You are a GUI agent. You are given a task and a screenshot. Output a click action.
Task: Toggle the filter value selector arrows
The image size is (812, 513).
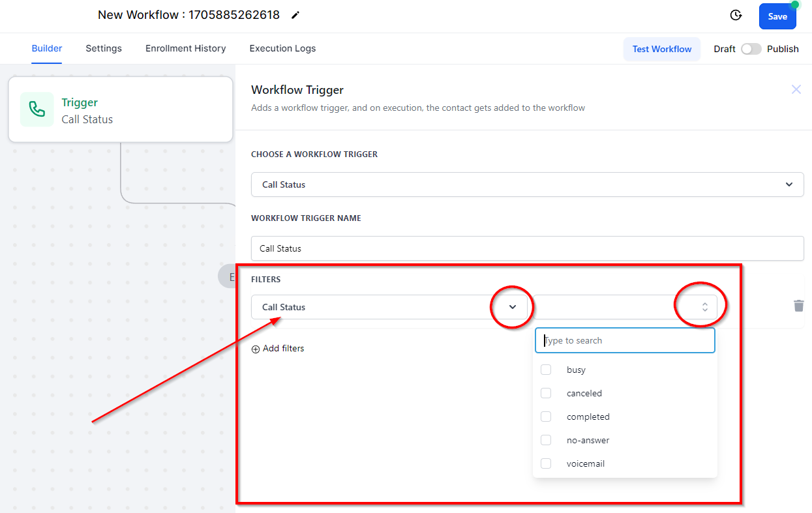704,307
